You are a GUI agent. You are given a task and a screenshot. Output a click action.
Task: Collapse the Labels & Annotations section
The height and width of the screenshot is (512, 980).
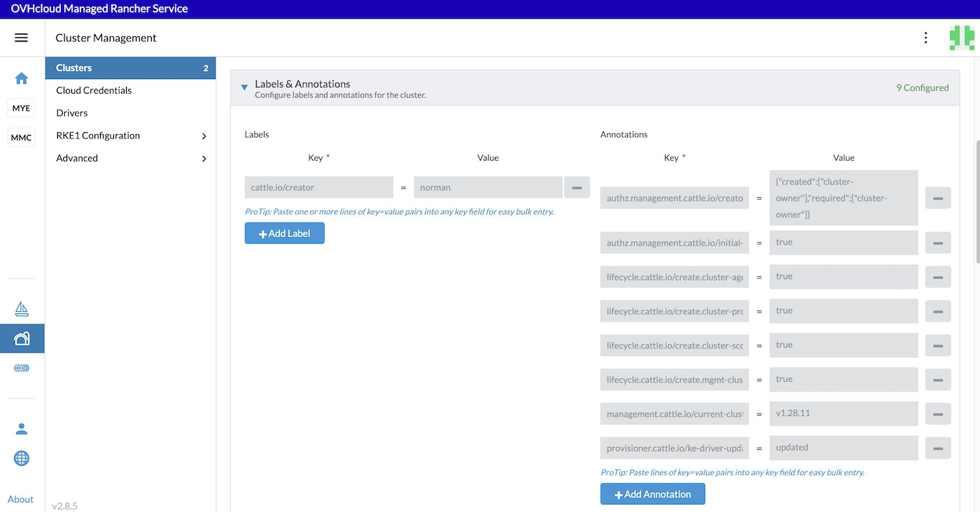pos(244,87)
